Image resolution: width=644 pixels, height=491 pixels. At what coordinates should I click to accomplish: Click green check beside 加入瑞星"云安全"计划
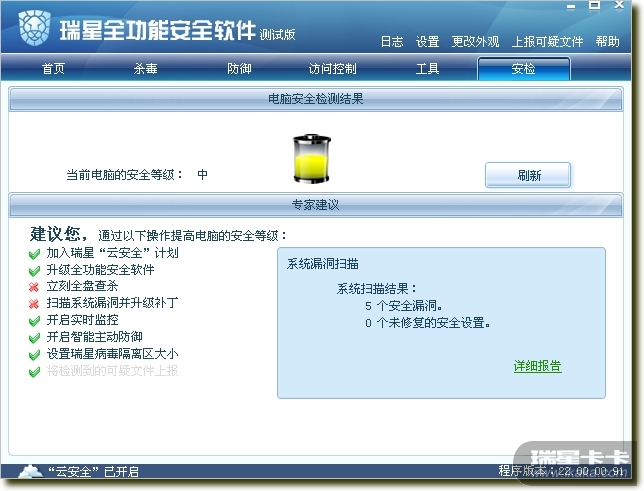pyautogui.click(x=34, y=254)
